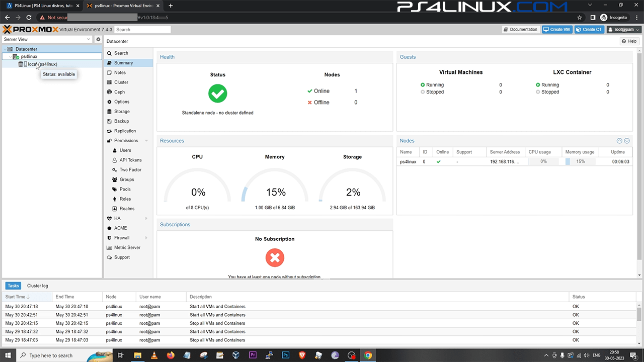This screenshot has width=644, height=362.
Task: Click the Groups icon
Action: point(115,179)
